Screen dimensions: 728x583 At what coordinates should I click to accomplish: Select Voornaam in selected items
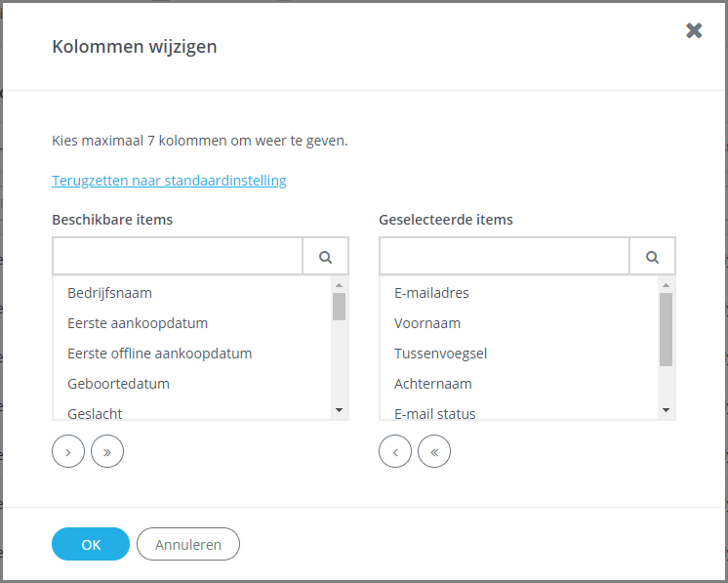(519, 323)
